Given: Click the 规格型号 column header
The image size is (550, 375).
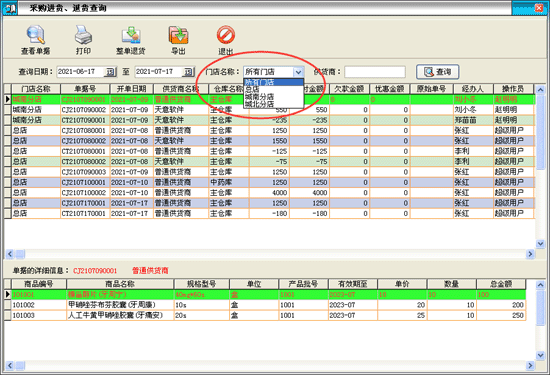Looking at the screenshot, I should pos(201,284).
